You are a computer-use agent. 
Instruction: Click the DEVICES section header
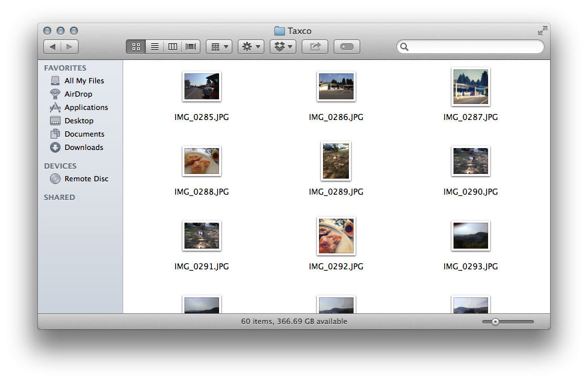point(61,166)
